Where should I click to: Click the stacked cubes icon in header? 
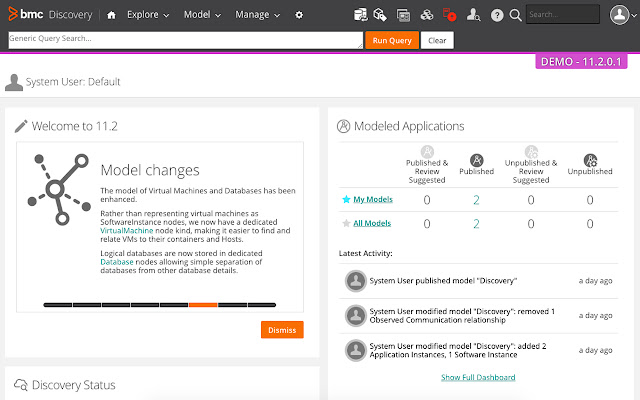pos(427,15)
